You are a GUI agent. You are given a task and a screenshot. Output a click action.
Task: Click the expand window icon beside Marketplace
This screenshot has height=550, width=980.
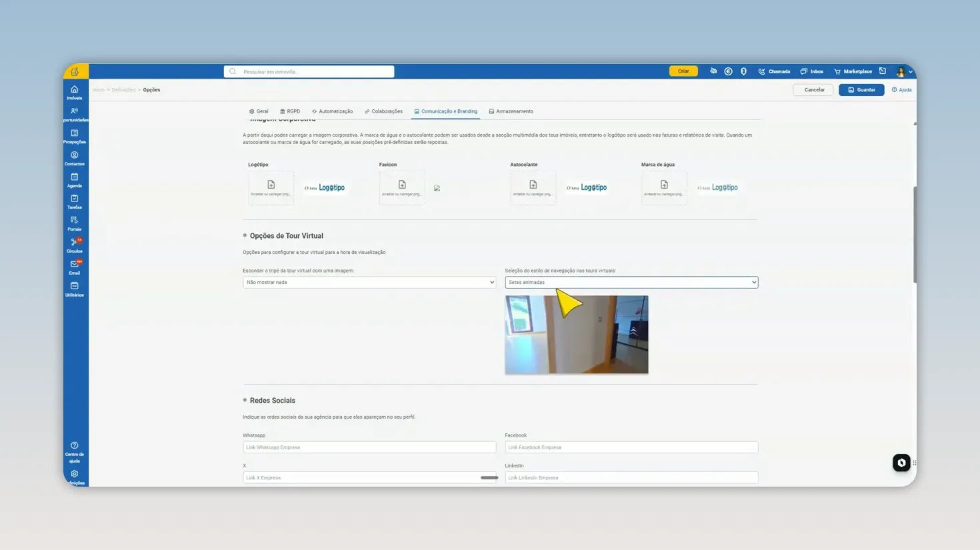883,71
